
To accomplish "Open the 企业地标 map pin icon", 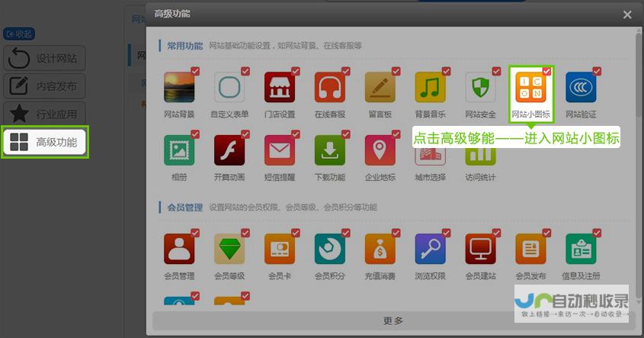I will click(380, 150).
